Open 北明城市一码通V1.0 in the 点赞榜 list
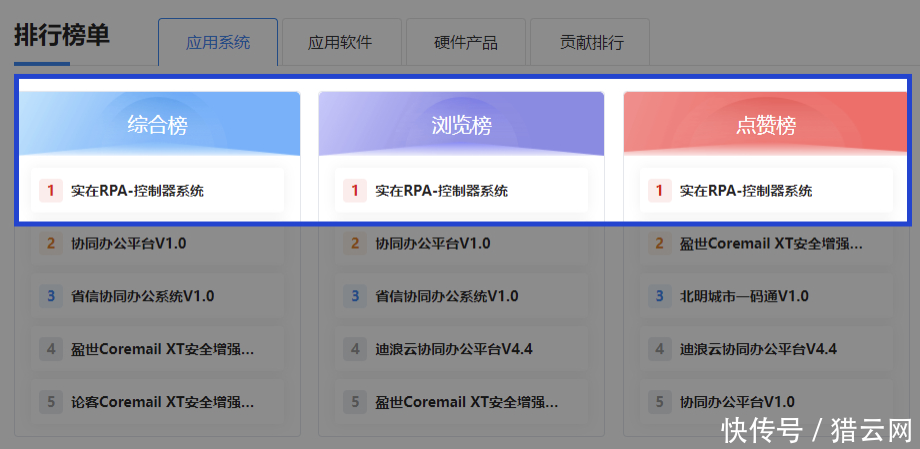The image size is (920, 449). pos(744,296)
